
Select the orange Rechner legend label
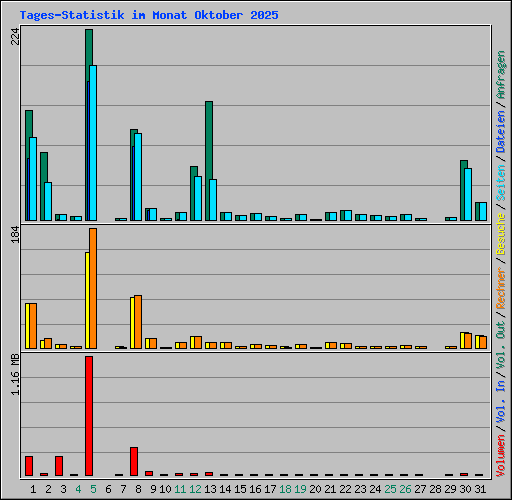(x=501, y=288)
